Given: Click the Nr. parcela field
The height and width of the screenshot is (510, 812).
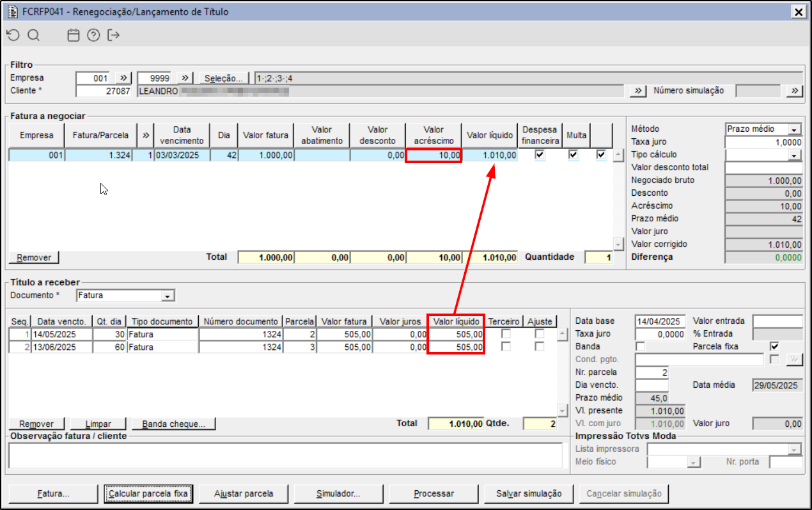Looking at the screenshot, I should click(652, 372).
